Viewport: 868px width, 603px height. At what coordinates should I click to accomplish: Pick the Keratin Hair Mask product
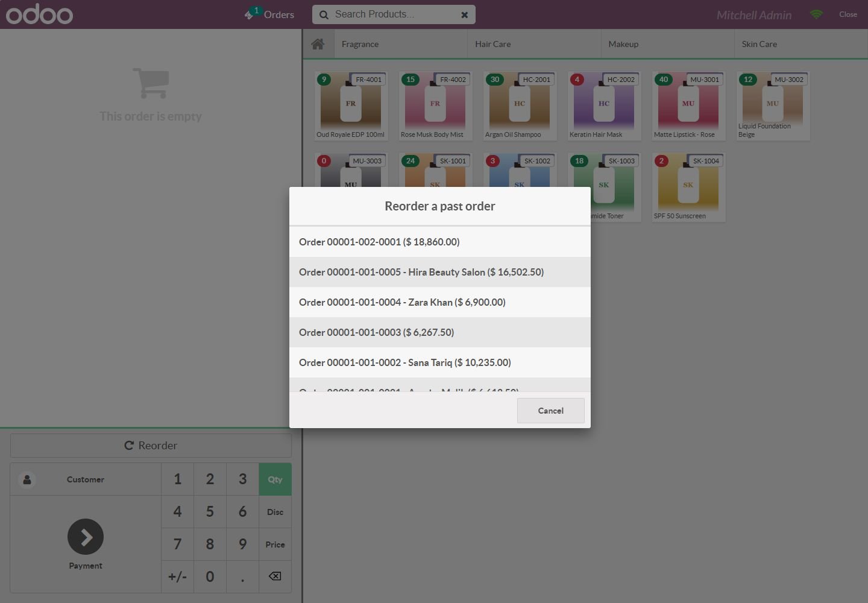point(604,106)
